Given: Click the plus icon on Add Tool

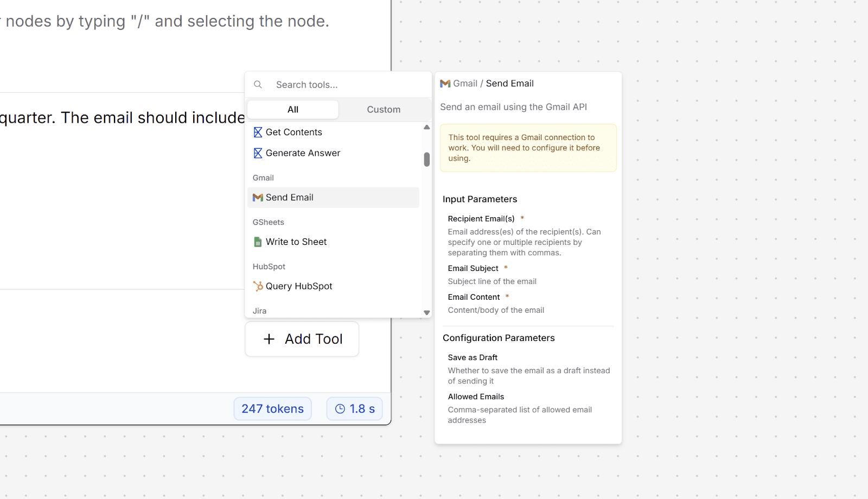Looking at the screenshot, I should coord(269,339).
